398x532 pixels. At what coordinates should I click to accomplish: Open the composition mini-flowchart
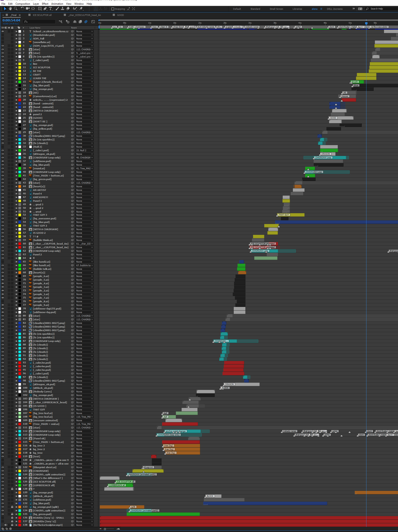60,22
